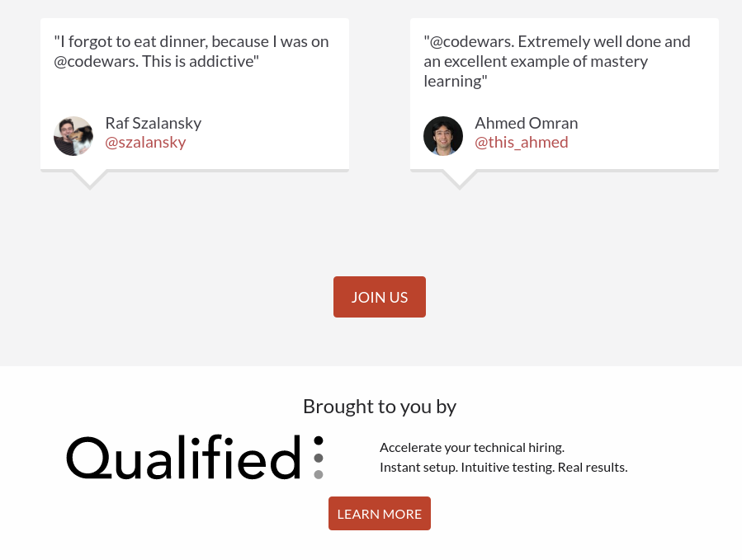Click Ahmed Omran's profile avatar
This screenshot has width=742, height=560.
coord(443,136)
